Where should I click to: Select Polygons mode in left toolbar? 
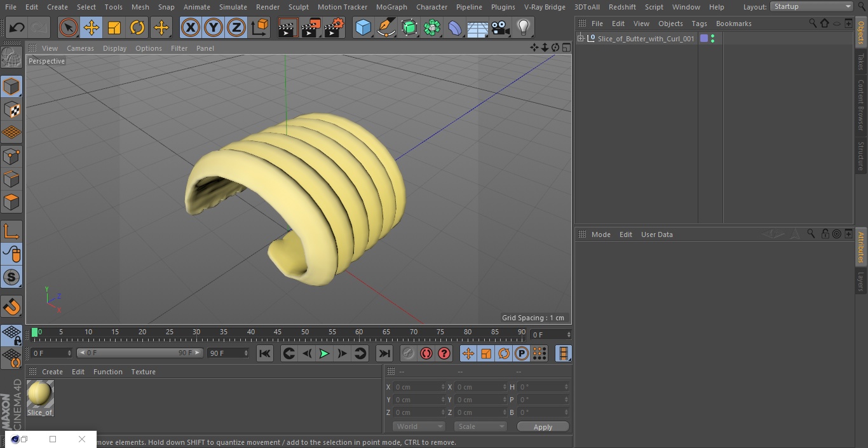click(11, 202)
